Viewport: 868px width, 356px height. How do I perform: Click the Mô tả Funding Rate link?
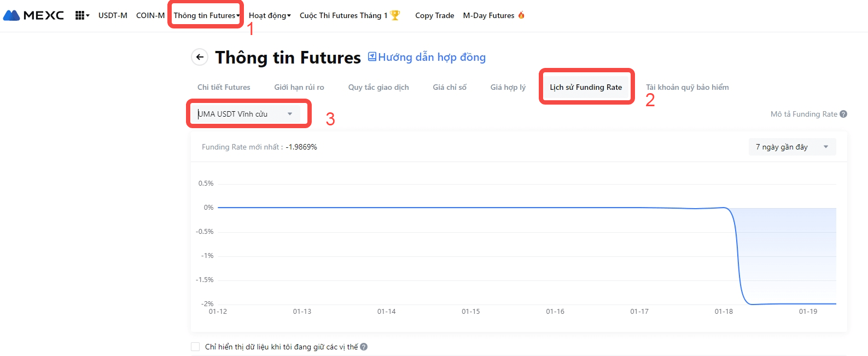(x=803, y=114)
